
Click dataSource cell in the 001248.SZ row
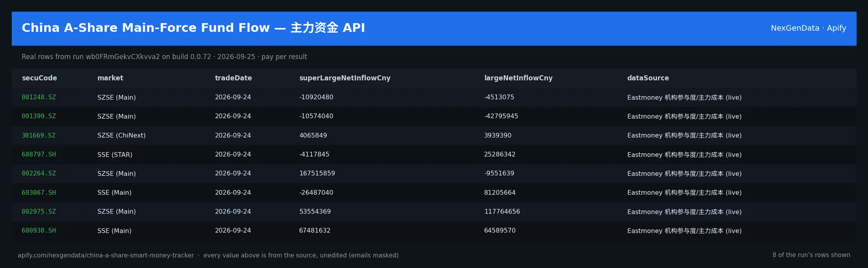(x=684, y=97)
